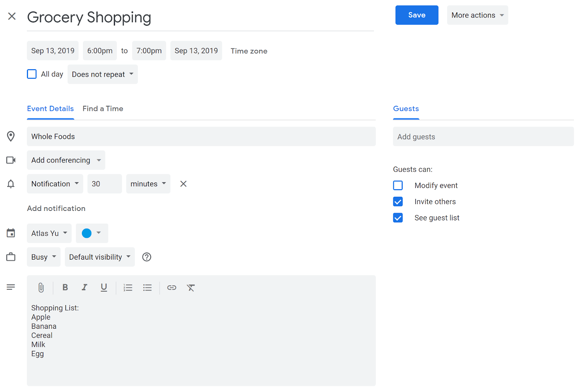Expand the Add conferencing dropdown
Image resolution: width=582 pixels, height=392 pixels.
[66, 160]
